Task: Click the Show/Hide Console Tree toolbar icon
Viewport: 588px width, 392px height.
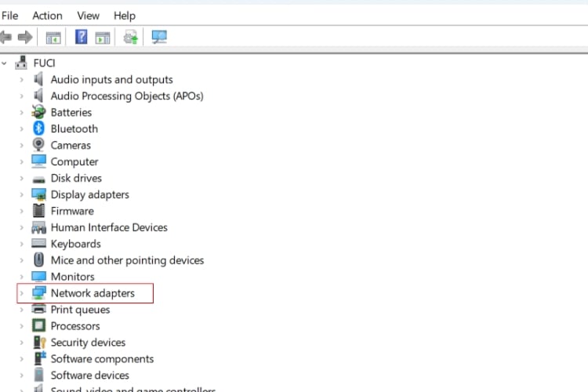Action: click(53, 37)
